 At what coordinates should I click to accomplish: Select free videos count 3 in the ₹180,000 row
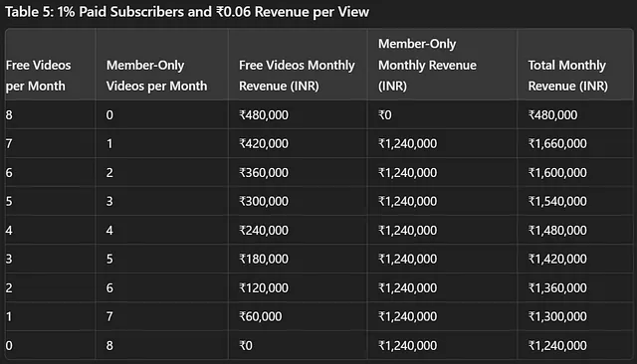[9, 259]
